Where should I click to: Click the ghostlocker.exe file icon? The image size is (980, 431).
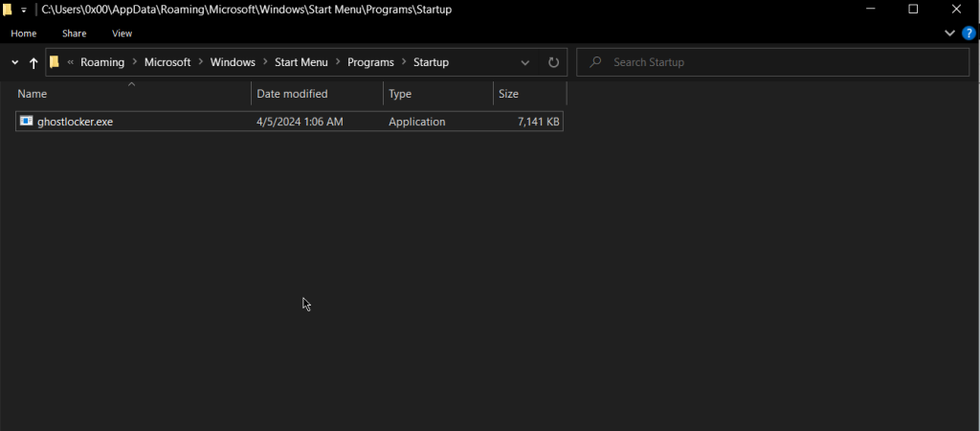tap(26, 122)
